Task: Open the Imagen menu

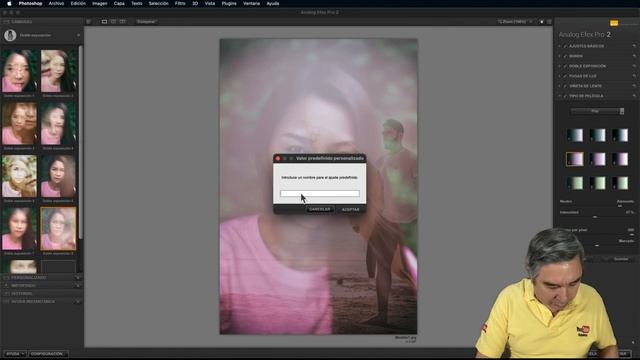Action: tap(100, 3)
